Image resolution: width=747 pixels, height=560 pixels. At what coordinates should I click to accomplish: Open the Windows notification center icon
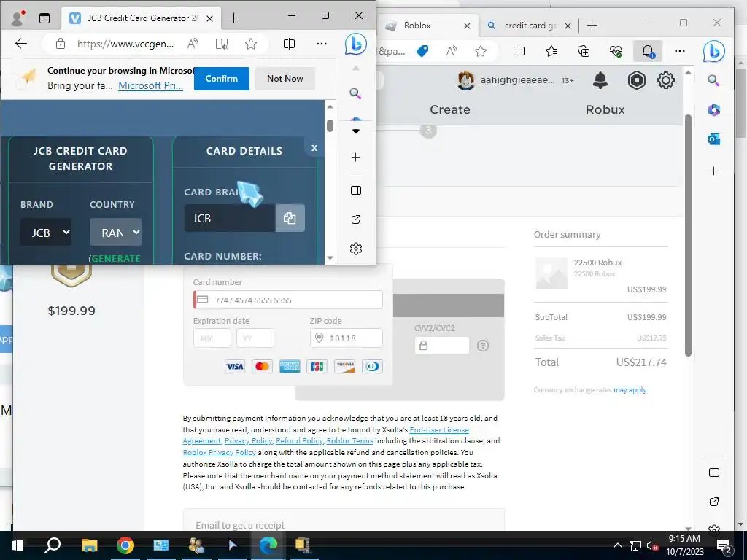(x=724, y=545)
